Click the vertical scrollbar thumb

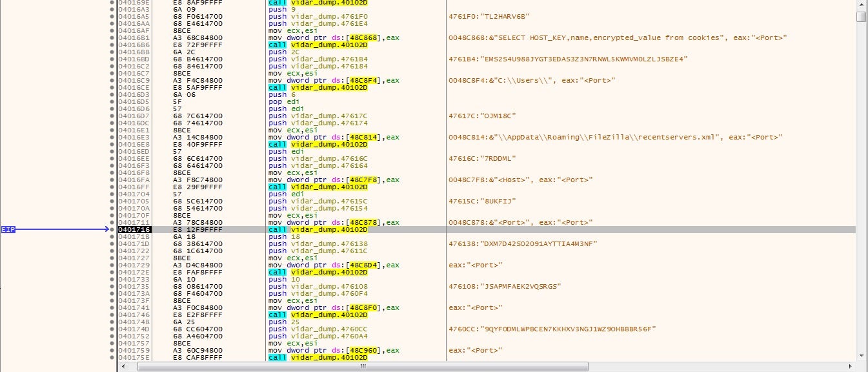(x=862, y=16)
